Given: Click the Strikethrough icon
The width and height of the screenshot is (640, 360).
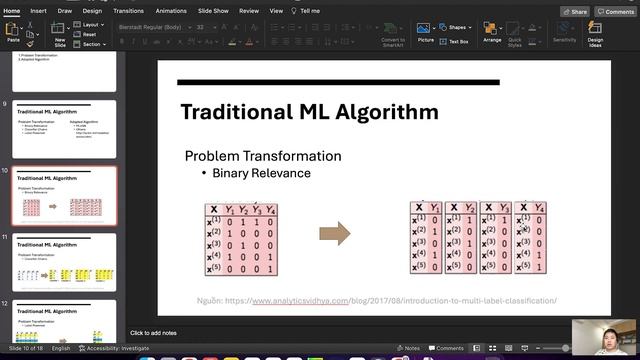Looking at the screenshot, I should coord(156,42).
